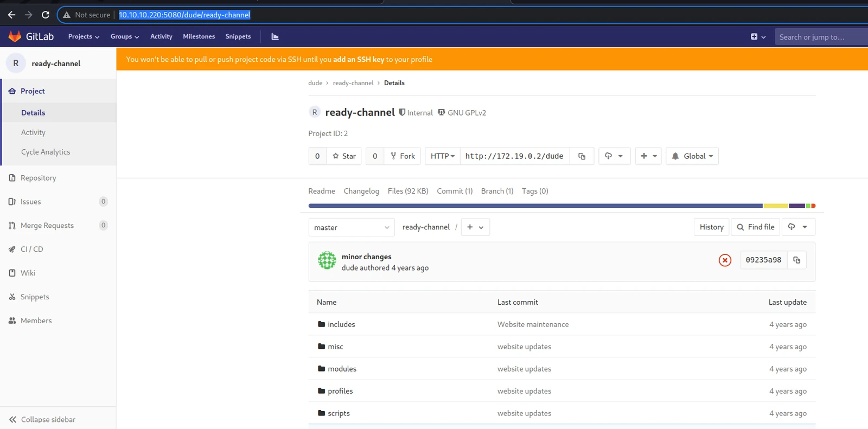Click the Search or jump to field
Screen dimensions: 868x429
[821, 37]
